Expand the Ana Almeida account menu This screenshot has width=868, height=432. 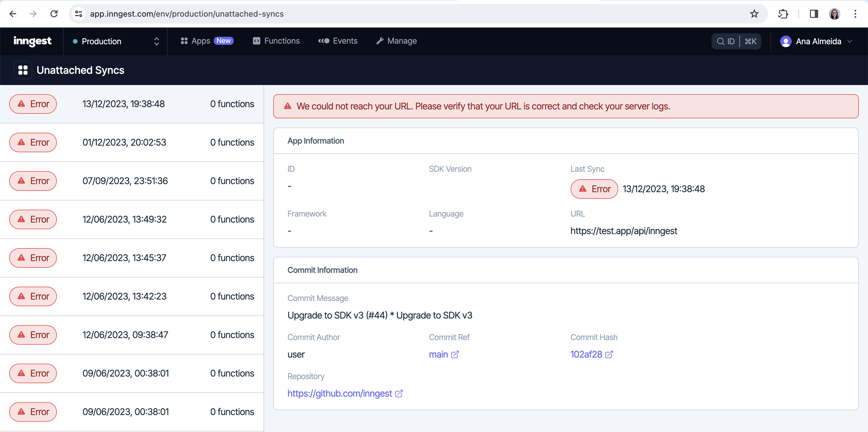click(816, 41)
